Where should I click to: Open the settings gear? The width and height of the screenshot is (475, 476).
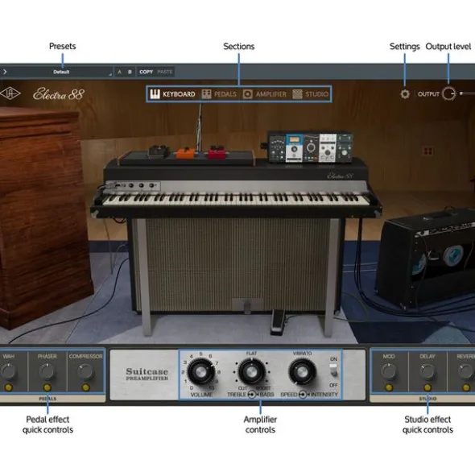tap(405, 94)
